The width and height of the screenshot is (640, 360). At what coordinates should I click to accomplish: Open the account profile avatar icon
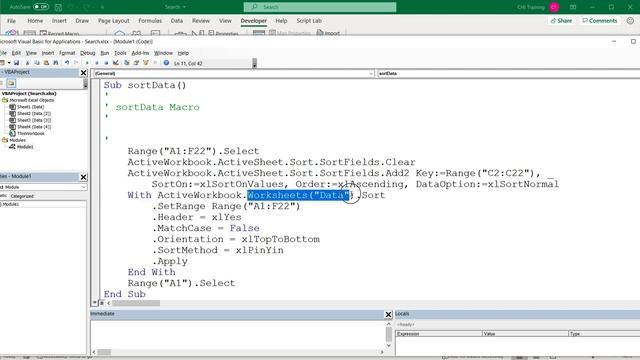coord(554,7)
